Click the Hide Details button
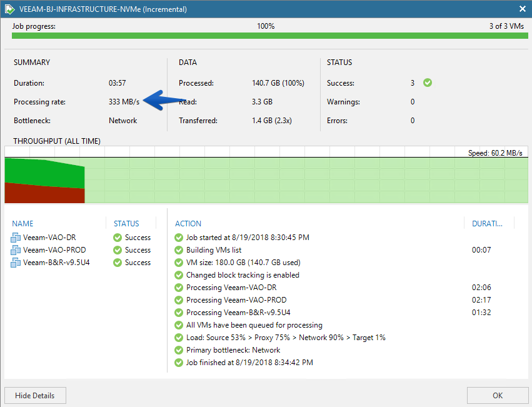 click(35, 396)
